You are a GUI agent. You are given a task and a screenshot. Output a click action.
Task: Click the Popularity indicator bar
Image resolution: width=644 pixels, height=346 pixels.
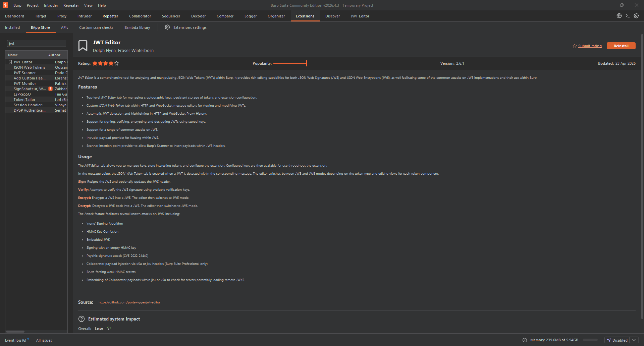(290, 63)
